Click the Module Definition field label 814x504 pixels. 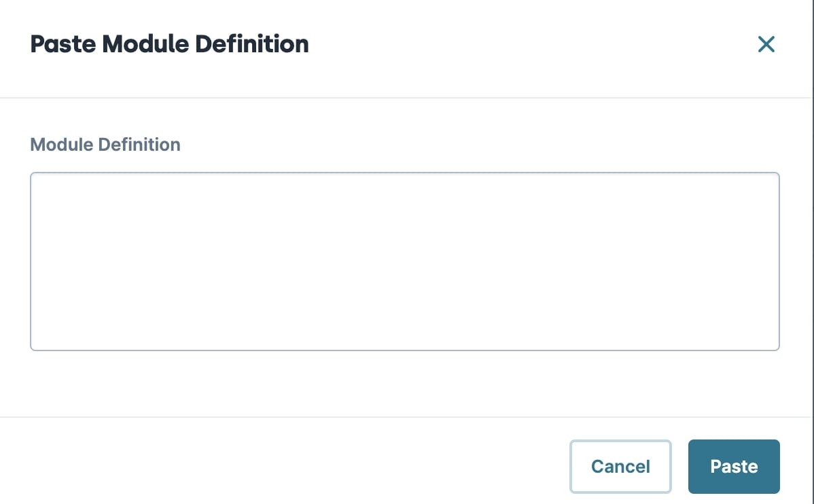[x=105, y=144]
